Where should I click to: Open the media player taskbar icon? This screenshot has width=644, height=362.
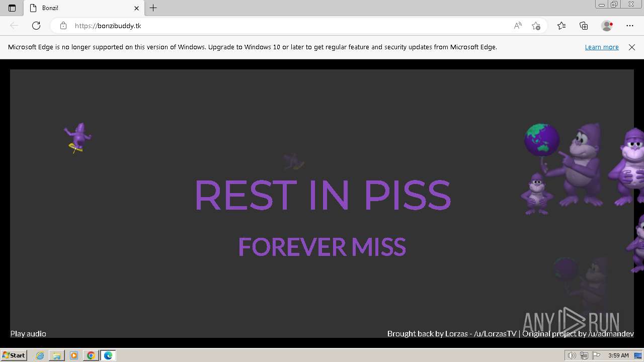pos(74,355)
